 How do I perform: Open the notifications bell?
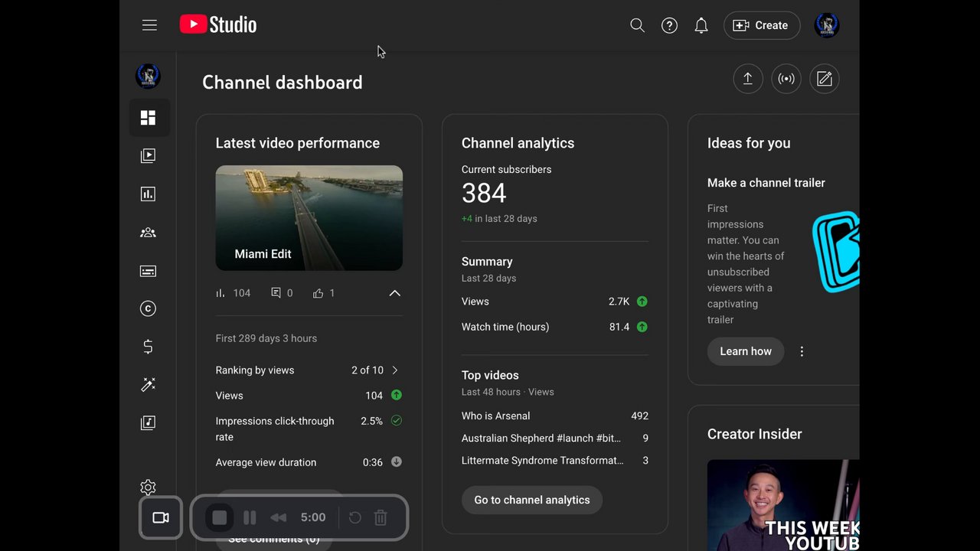701,25
